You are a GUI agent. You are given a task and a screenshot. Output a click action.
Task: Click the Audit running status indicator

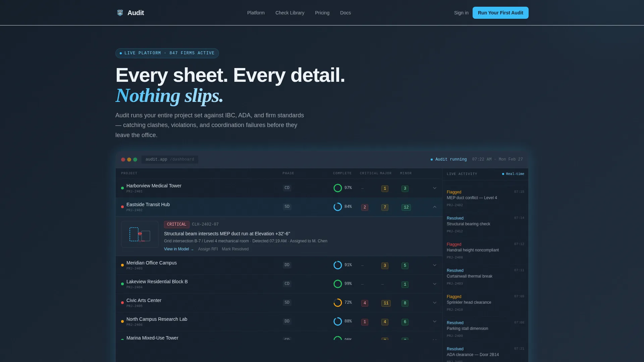pyautogui.click(x=449, y=160)
